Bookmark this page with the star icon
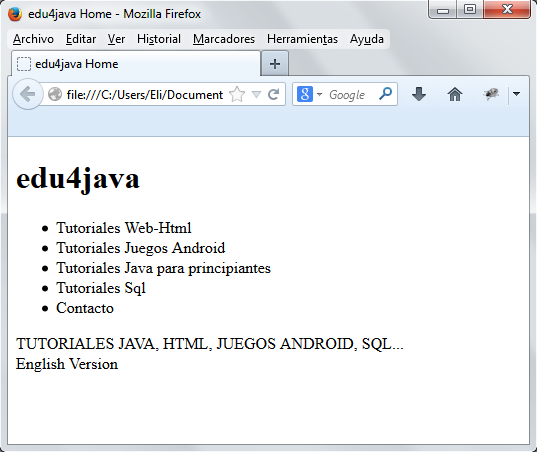Image resolution: width=537 pixels, height=452 pixels. coord(237,94)
